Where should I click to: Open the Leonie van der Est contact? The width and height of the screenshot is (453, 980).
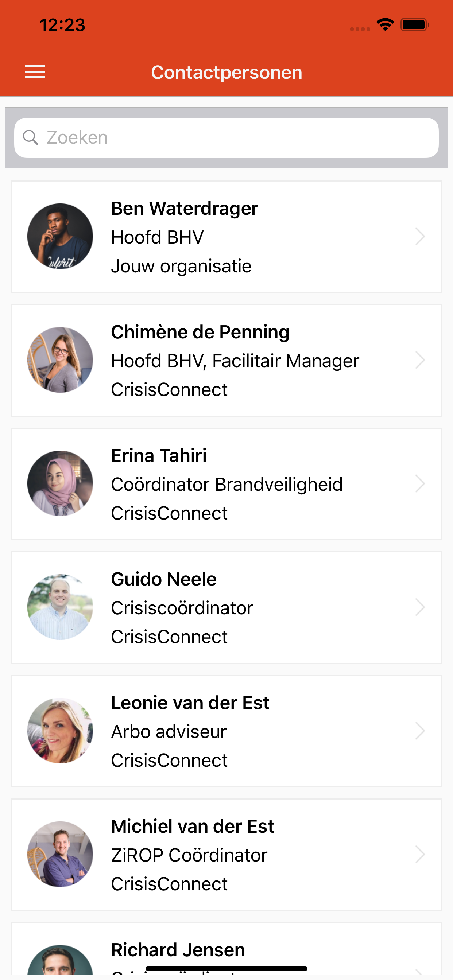226,731
